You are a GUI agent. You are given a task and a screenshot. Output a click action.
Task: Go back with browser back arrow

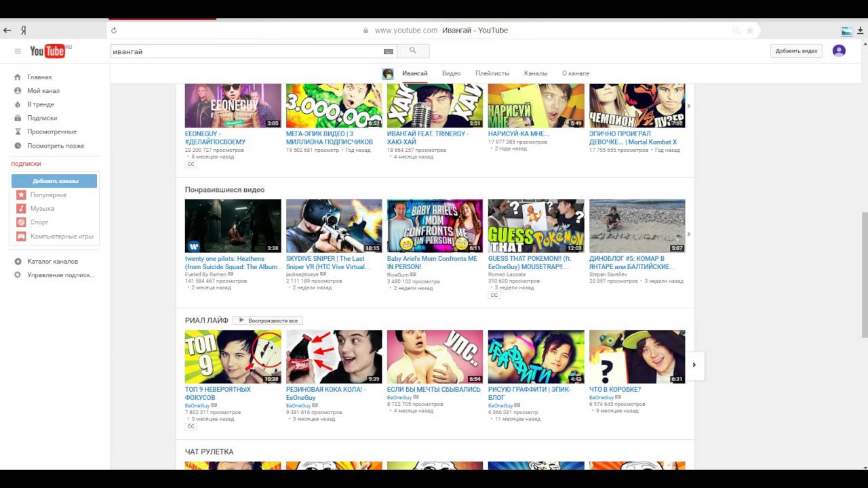7,30
